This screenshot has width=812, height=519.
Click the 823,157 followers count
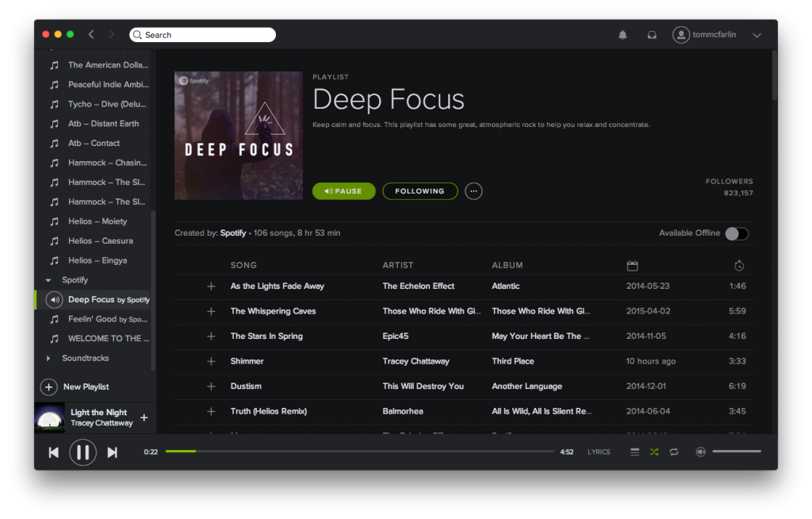coord(738,193)
